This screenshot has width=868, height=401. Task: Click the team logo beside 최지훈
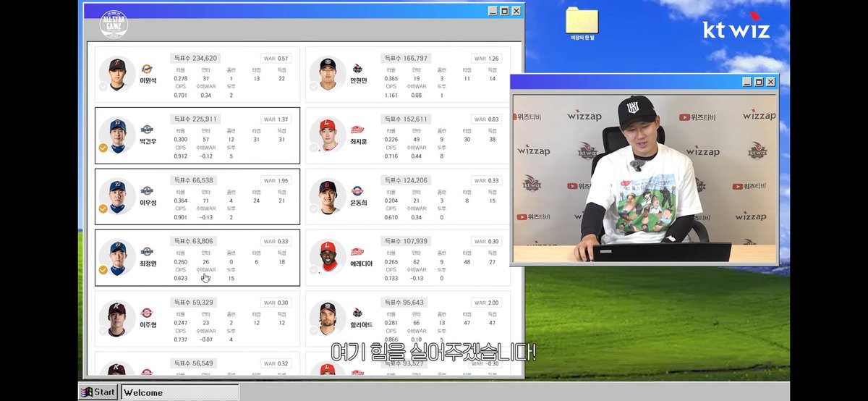[x=357, y=130]
